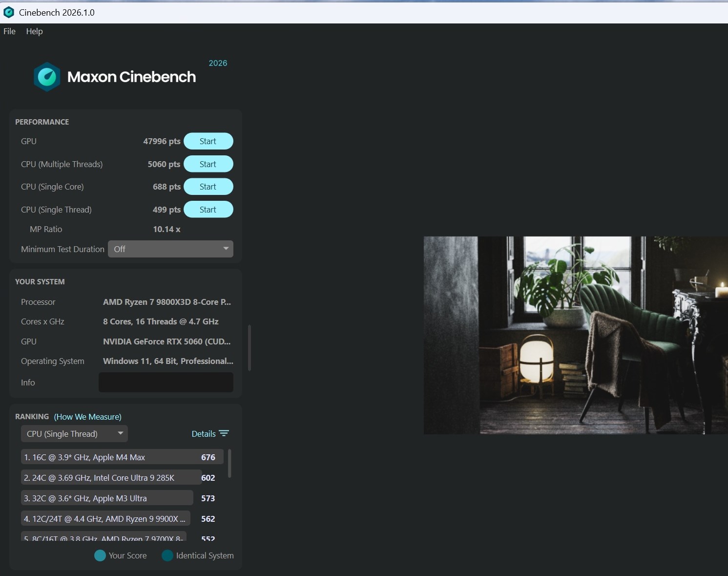Click the Info label
The height and width of the screenshot is (576, 728).
click(28, 383)
